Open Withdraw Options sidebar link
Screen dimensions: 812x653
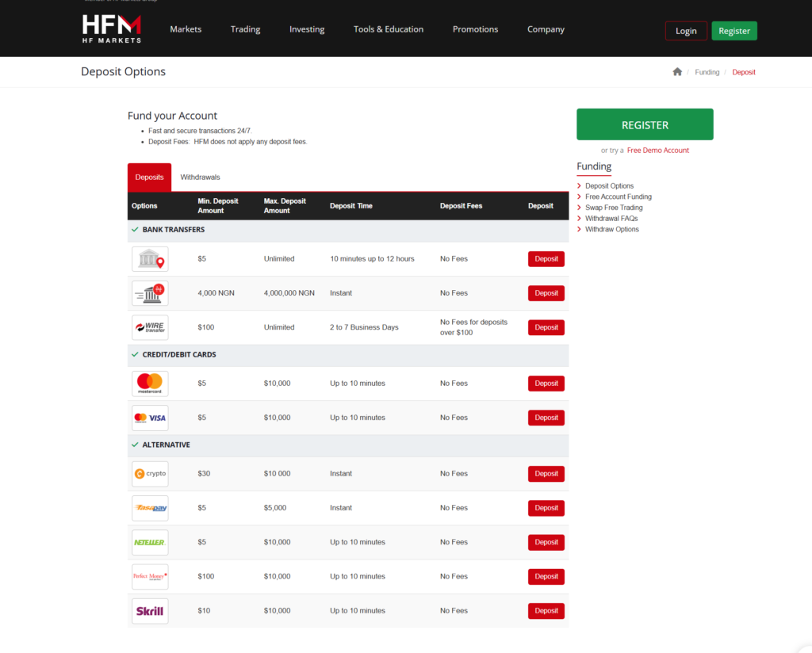[x=611, y=229]
